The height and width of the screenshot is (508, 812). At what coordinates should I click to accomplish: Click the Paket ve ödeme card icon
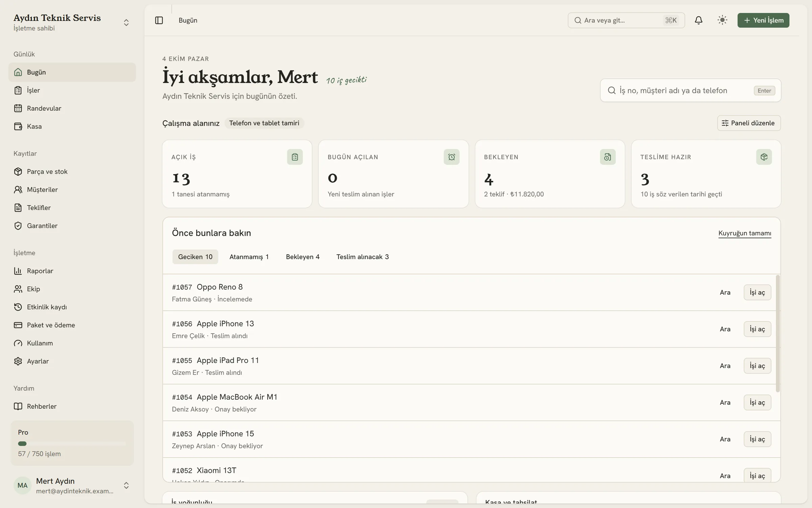[x=18, y=325]
